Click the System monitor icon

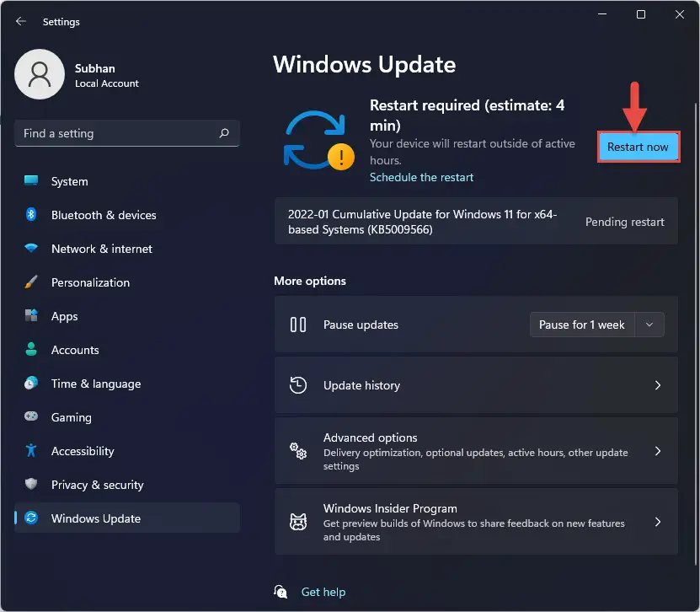coord(31,180)
